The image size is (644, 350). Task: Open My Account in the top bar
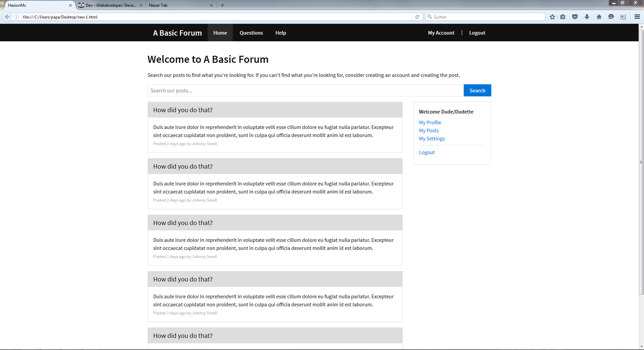tap(441, 33)
